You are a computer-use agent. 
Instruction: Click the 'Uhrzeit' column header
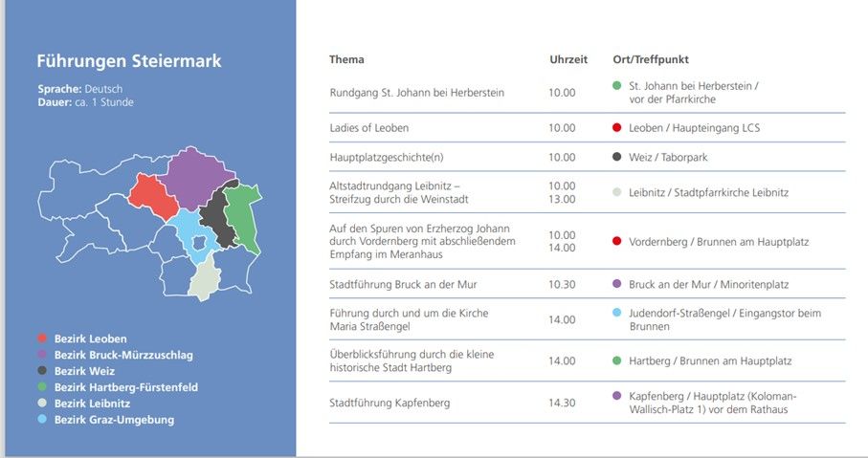pyautogui.click(x=568, y=59)
